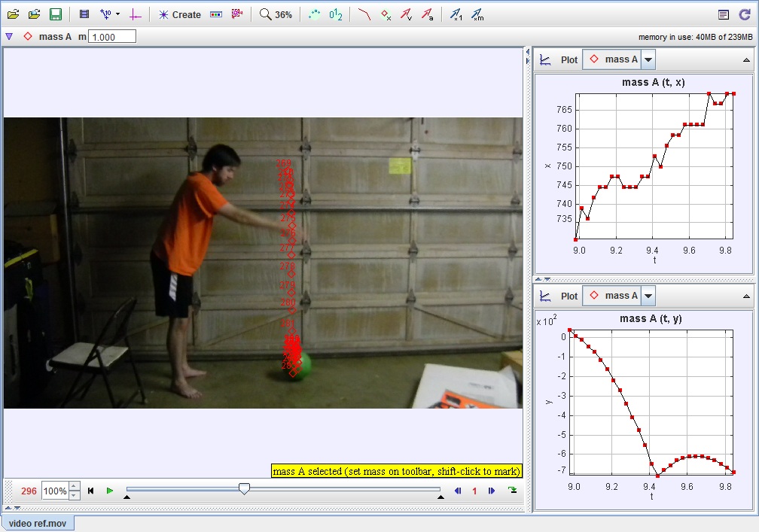Image resolution: width=759 pixels, height=532 pixels.
Task: Open the bottom plot track dropdown arrow
Action: tap(648, 296)
